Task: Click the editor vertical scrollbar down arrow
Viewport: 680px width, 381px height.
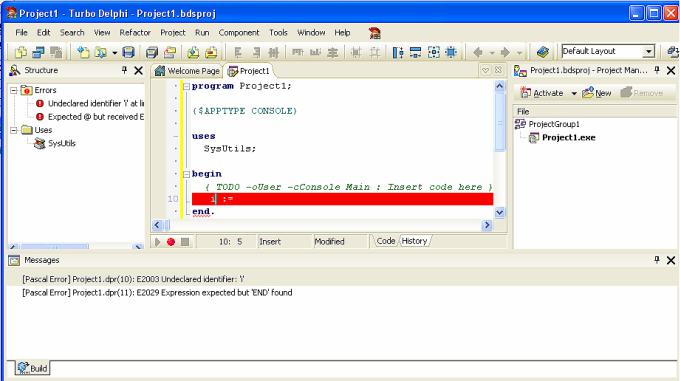Action: (500, 212)
